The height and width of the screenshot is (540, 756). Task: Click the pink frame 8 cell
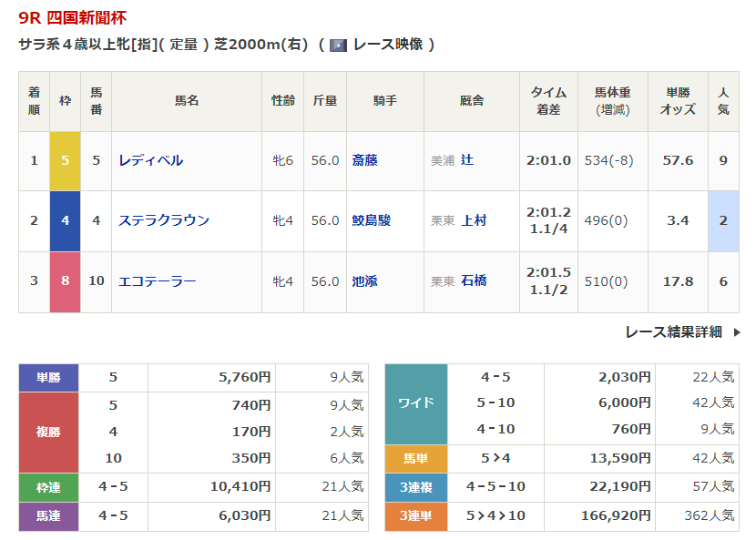[65, 281]
